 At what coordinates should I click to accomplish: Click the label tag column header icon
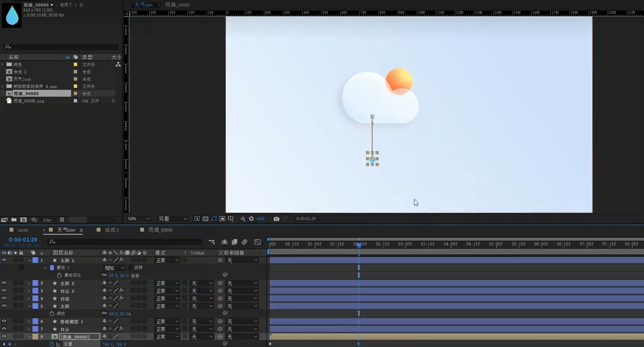click(x=33, y=253)
